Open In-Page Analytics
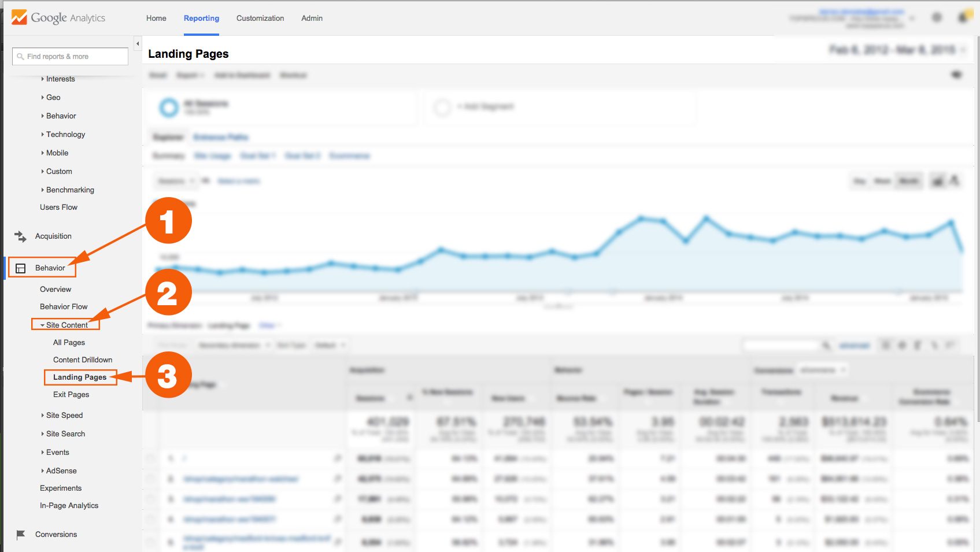Screen dimensions: 980x552 point(69,506)
